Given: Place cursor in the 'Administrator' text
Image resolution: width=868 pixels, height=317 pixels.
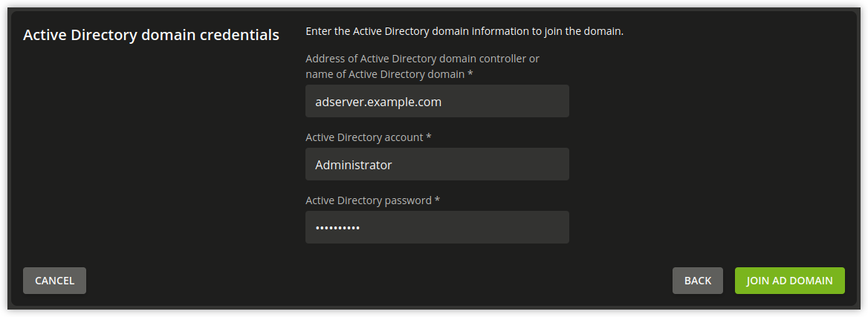Looking at the screenshot, I should (353, 165).
